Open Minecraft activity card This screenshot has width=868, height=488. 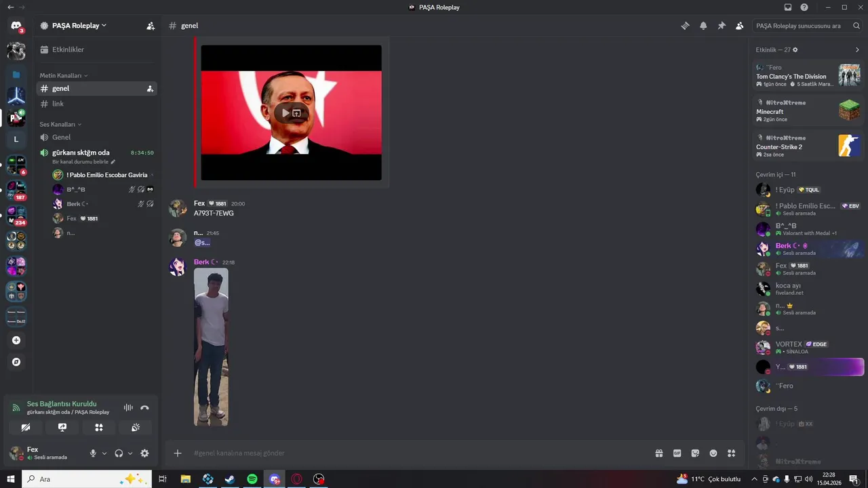(808, 110)
